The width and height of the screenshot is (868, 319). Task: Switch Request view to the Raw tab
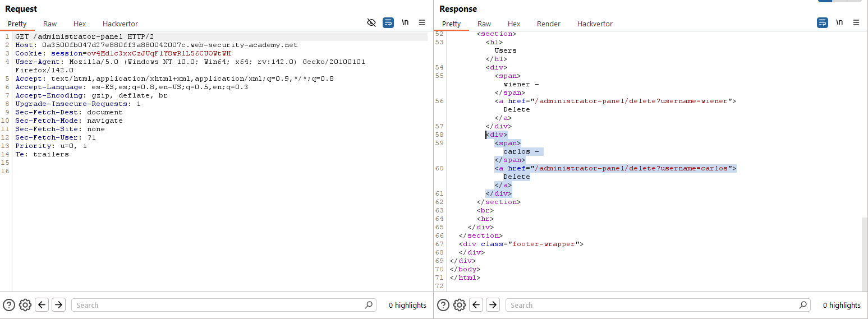coord(50,24)
